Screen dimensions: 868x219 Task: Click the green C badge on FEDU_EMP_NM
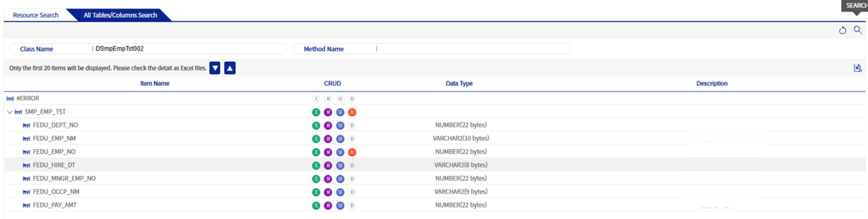point(316,139)
